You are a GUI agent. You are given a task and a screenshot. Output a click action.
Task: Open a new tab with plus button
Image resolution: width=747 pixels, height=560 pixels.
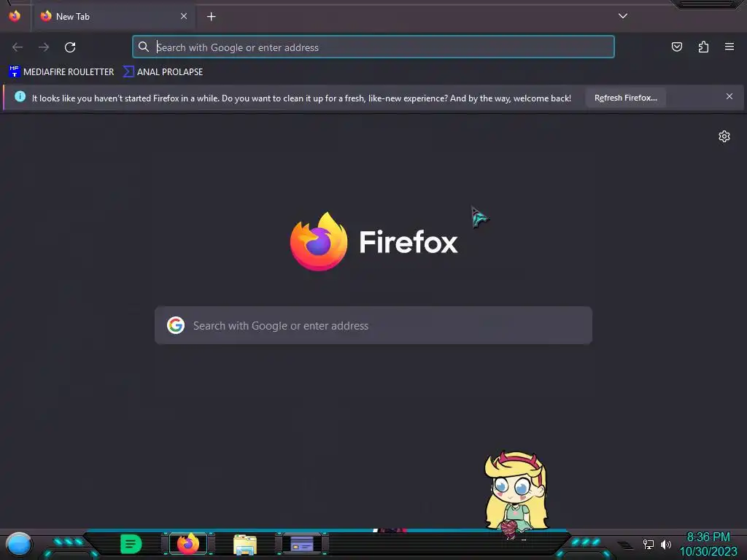211,17
